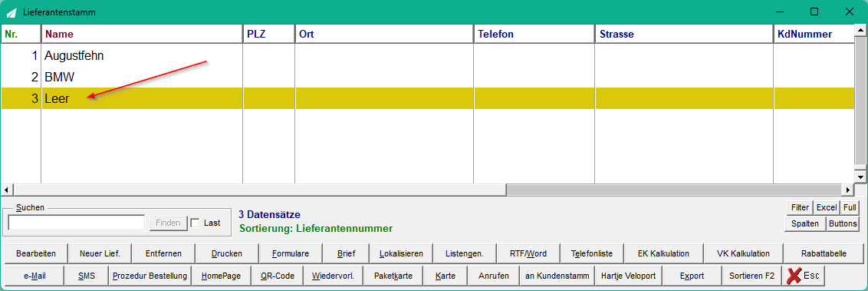
Task: Click into the Suchen search field
Action: click(x=77, y=223)
